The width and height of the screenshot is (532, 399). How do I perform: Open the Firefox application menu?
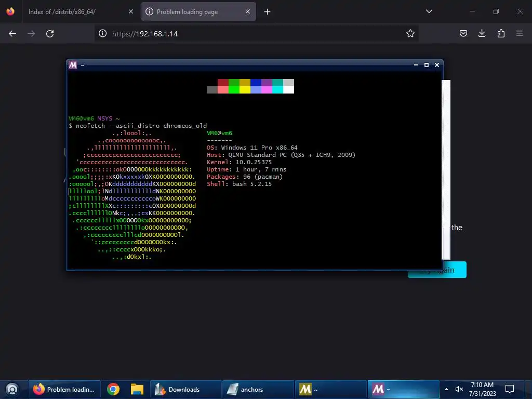(520, 33)
